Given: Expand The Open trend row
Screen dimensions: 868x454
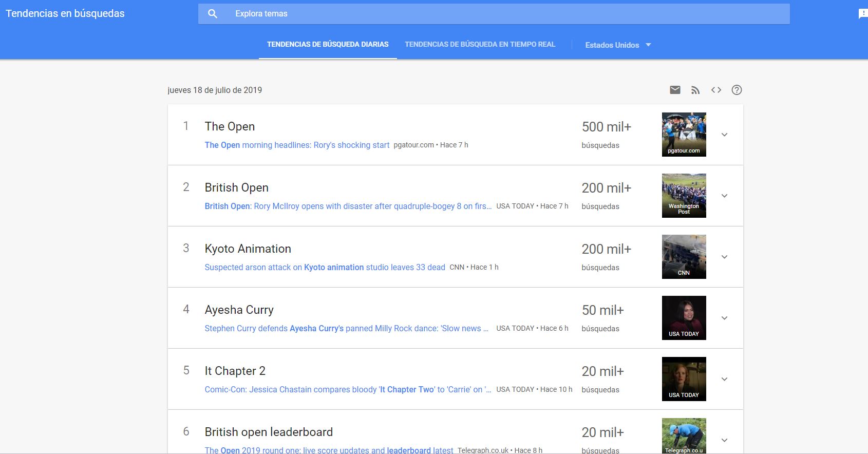Looking at the screenshot, I should tap(724, 135).
